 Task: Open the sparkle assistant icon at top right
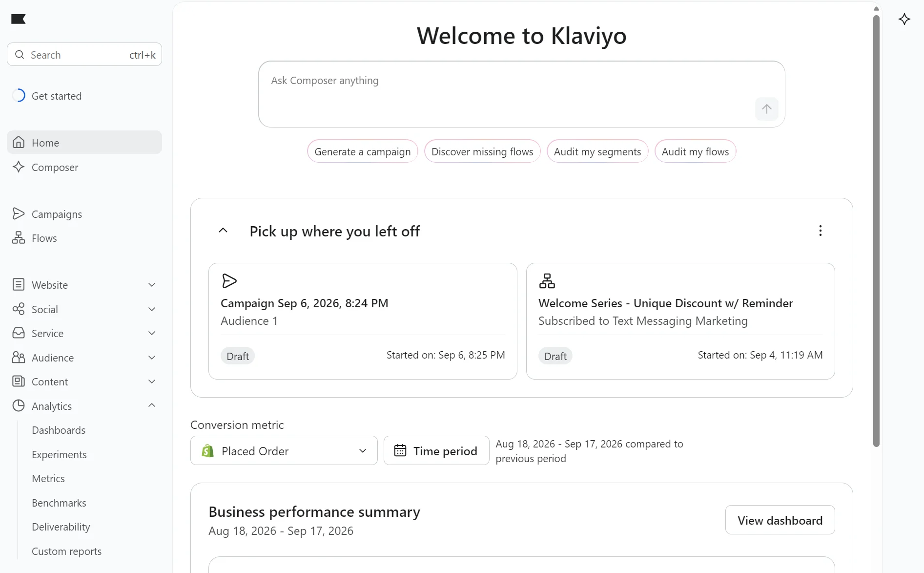[x=904, y=19]
